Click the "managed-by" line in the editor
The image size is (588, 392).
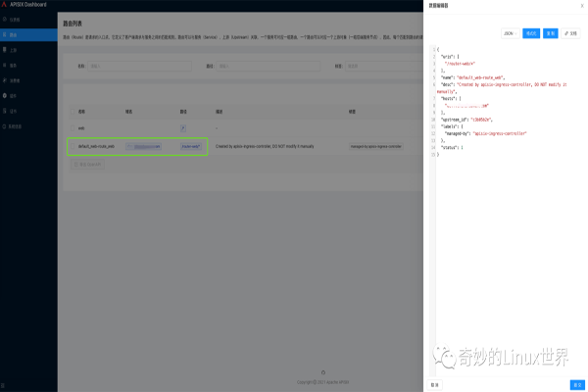pyautogui.click(x=486, y=133)
